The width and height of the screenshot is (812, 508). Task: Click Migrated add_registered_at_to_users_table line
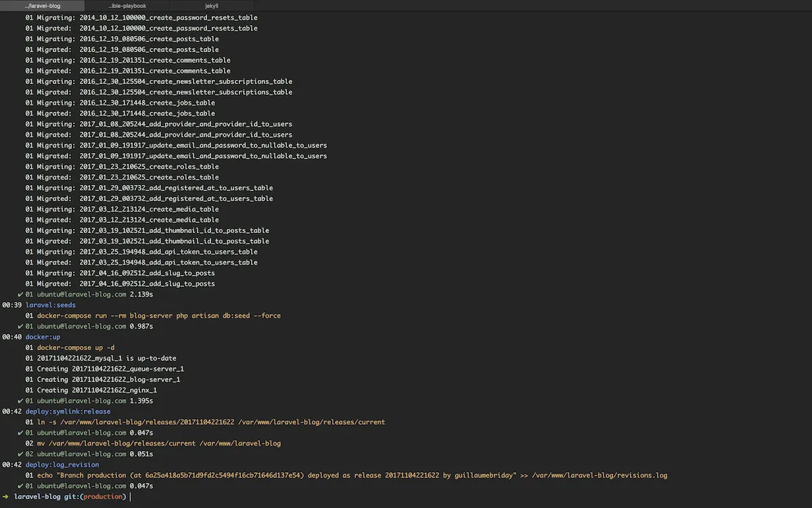(x=150, y=198)
